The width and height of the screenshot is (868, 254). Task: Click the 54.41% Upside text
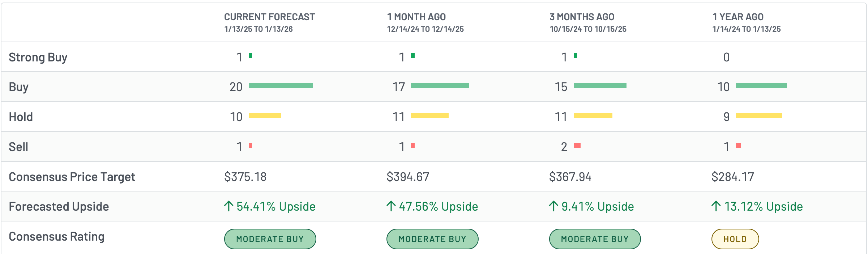(x=276, y=206)
